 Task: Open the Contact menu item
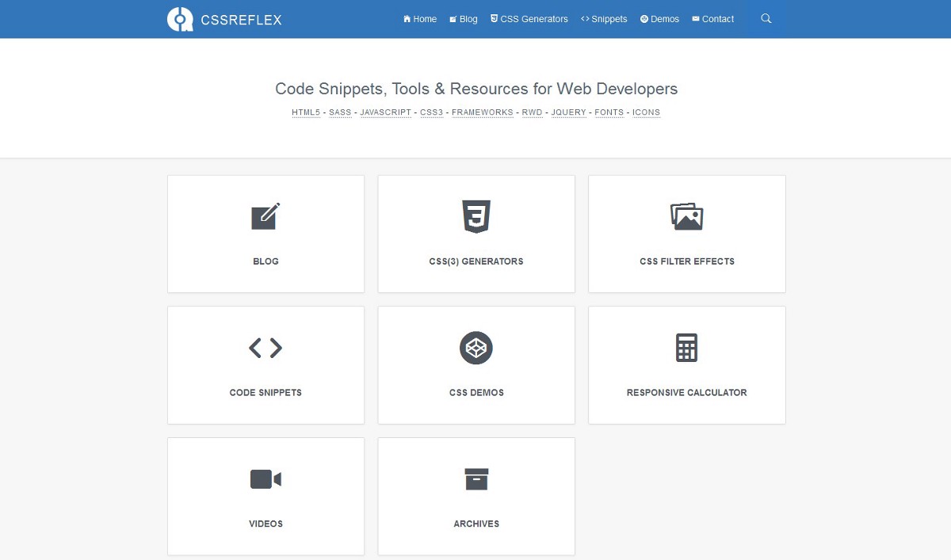(712, 19)
